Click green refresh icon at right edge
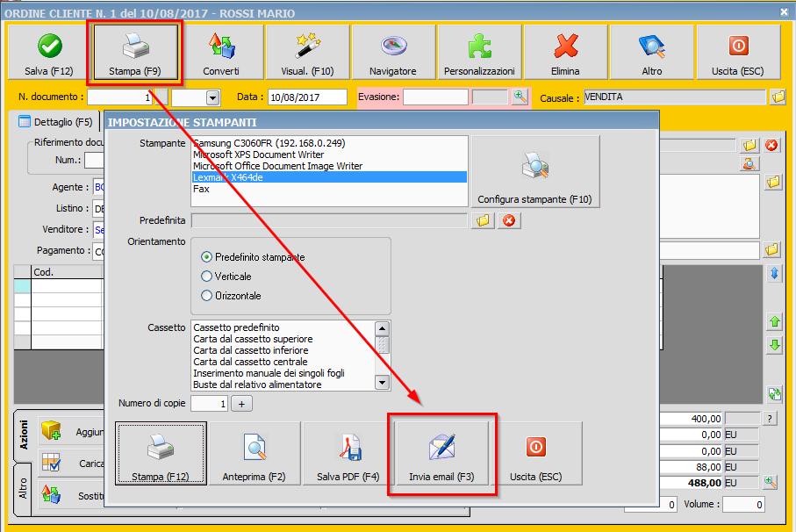The image size is (796, 532). coord(774,394)
